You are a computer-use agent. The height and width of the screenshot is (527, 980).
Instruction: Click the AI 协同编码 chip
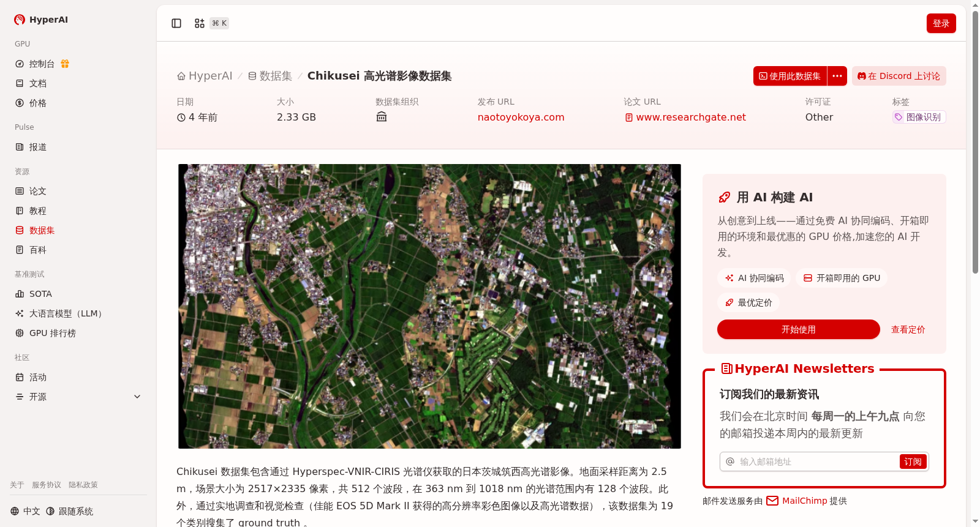tap(754, 278)
